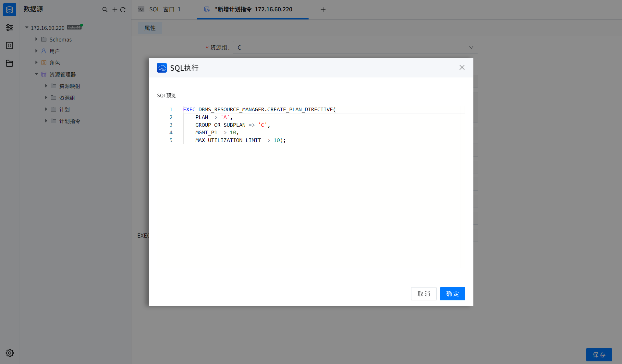622x364 pixels.
Task: Select the Schemas tree item
Action: pos(60,40)
